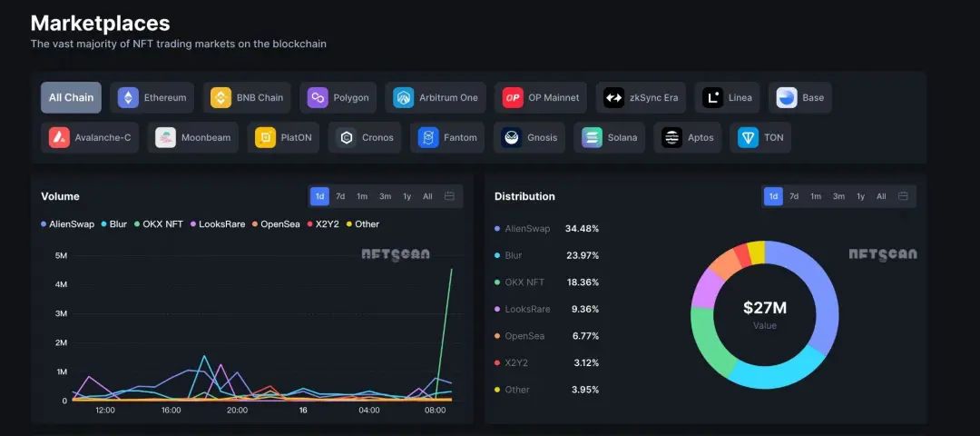Click OKX NFT row in Distribution list

tap(547, 282)
